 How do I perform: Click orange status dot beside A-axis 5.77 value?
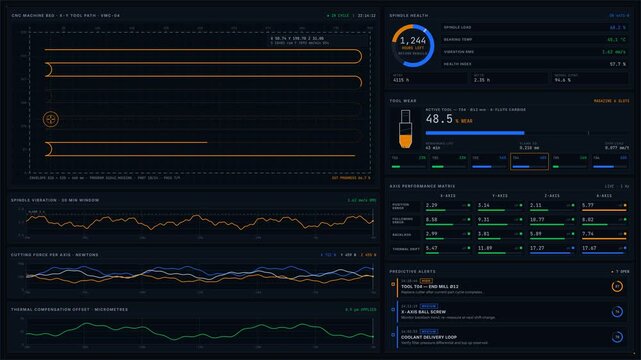(625, 206)
